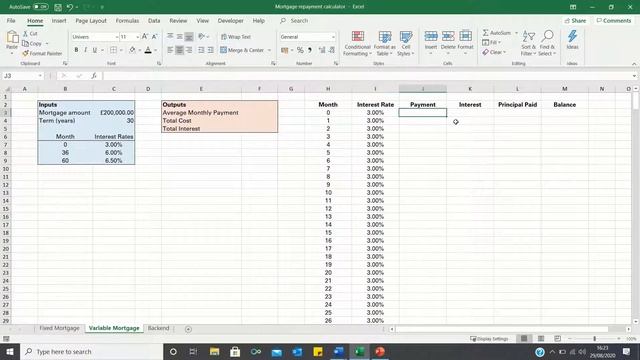Toggle the AutoSave switch
This screenshot has width=640, height=360.
pos(41,7)
